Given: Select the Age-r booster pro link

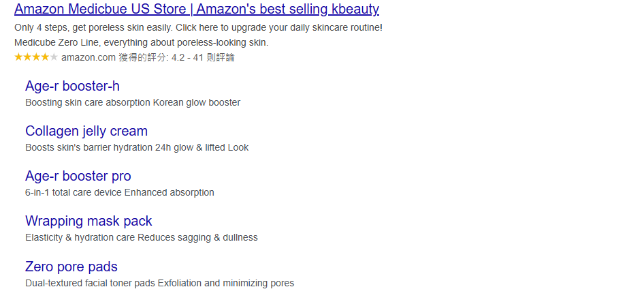Looking at the screenshot, I should (x=78, y=176).
